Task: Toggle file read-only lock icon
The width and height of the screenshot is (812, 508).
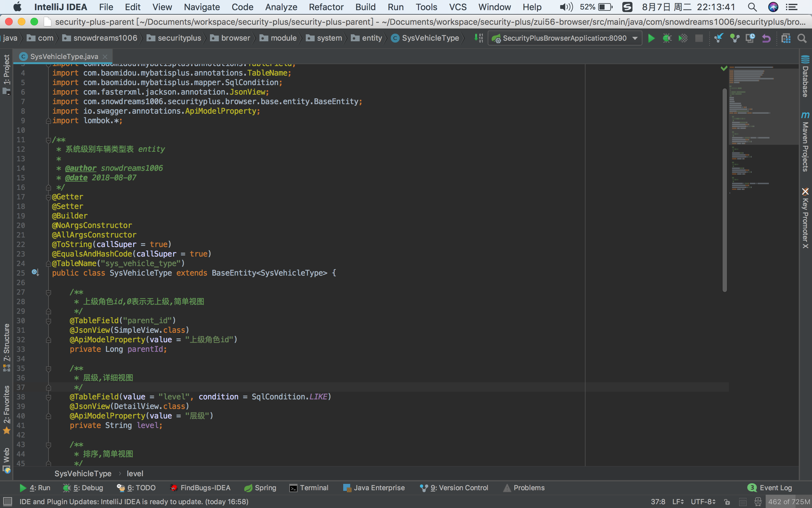Action: pyautogui.click(x=727, y=502)
